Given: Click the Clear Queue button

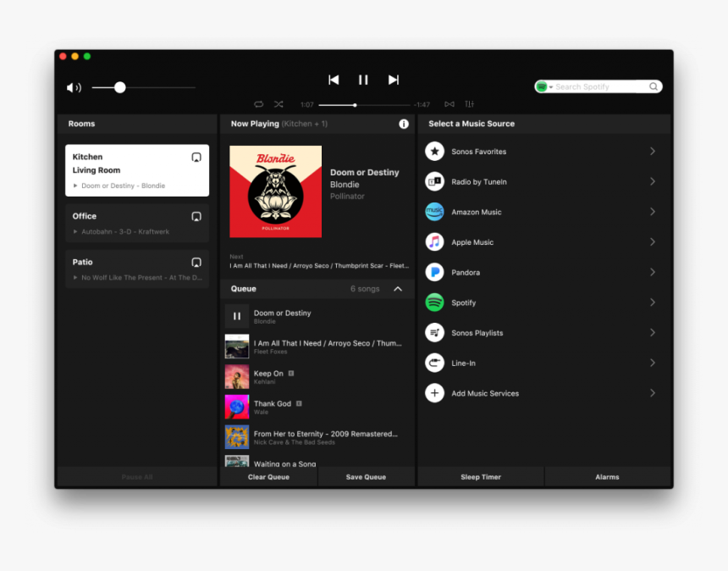Looking at the screenshot, I should [x=268, y=477].
